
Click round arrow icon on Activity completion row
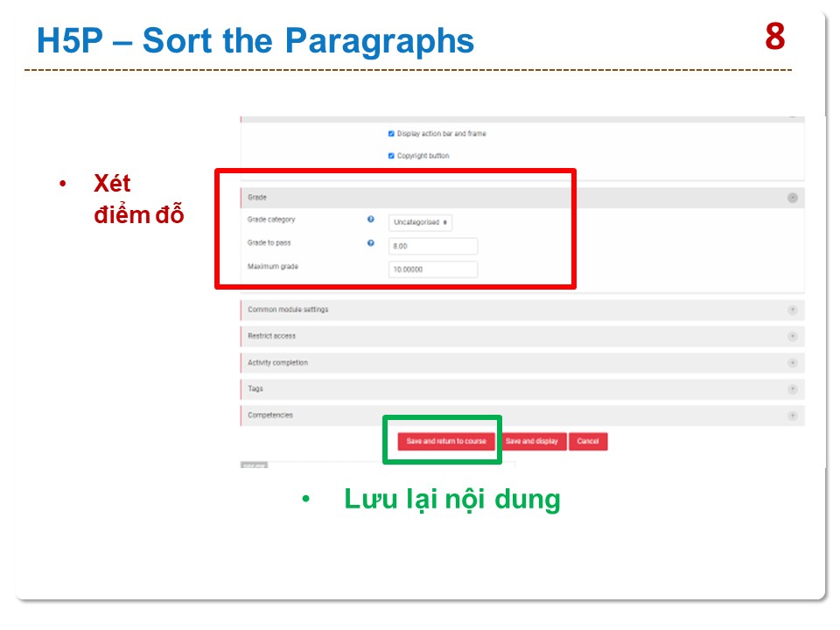point(792,362)
